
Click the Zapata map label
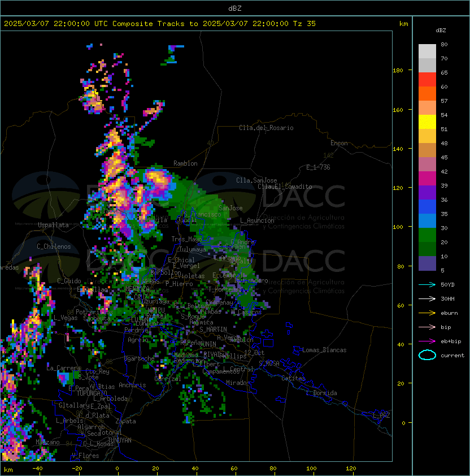[x=125, y=421]
